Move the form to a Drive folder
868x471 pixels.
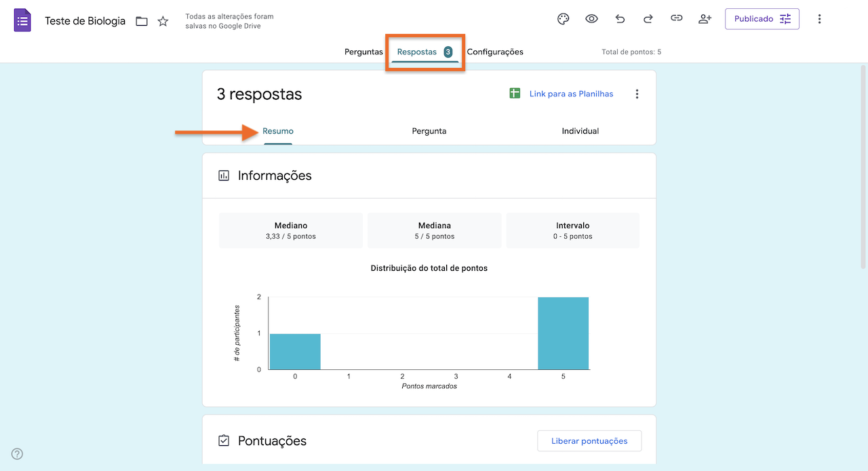coord(141,21)
